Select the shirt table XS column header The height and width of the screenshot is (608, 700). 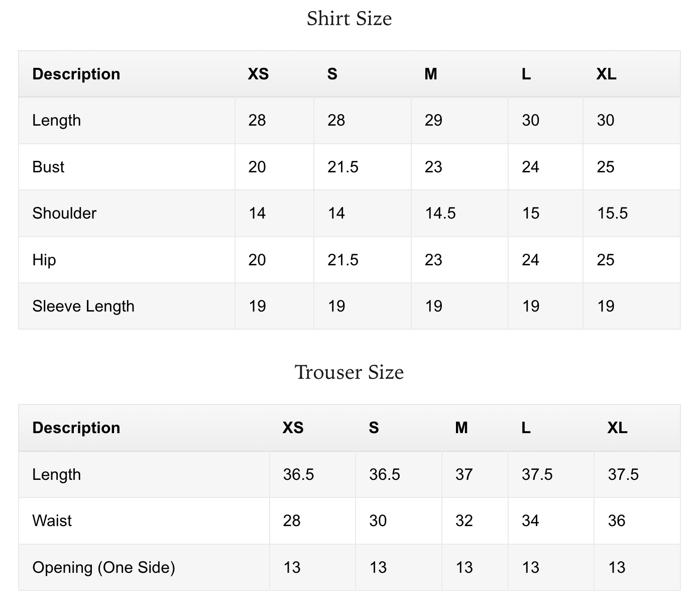(x=258, y=74)
